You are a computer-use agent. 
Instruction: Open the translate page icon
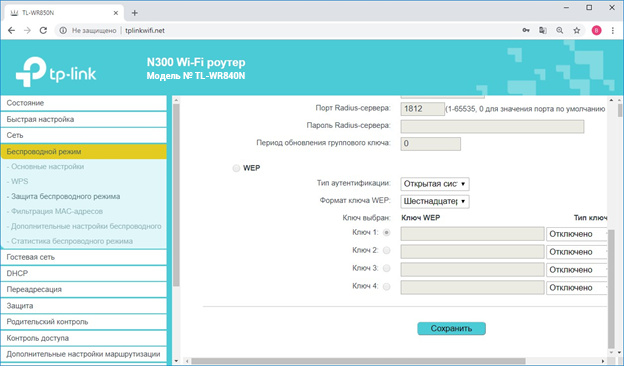(x=543, y=31)
